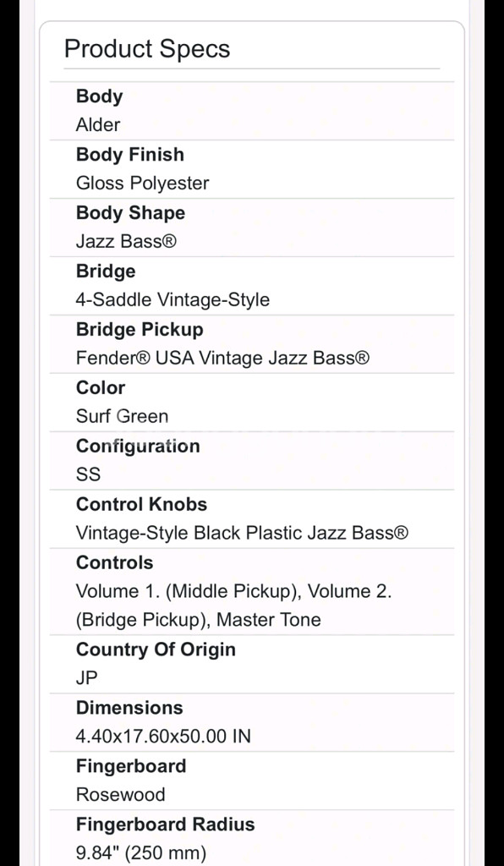Click Vintage-Style Black Plastic Jazz Bass® value

(242, 533)
